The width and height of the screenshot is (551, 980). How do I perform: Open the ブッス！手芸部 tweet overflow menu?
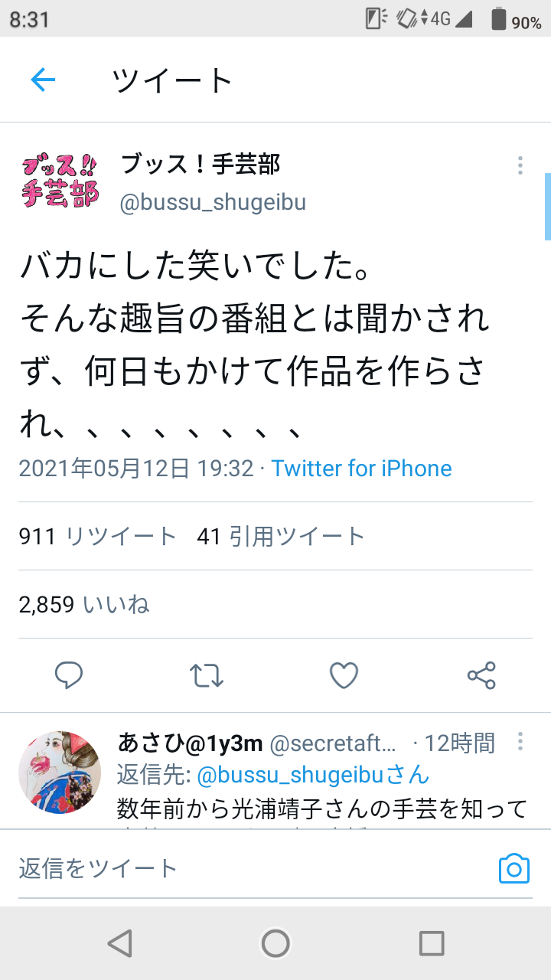pos(520,165)
